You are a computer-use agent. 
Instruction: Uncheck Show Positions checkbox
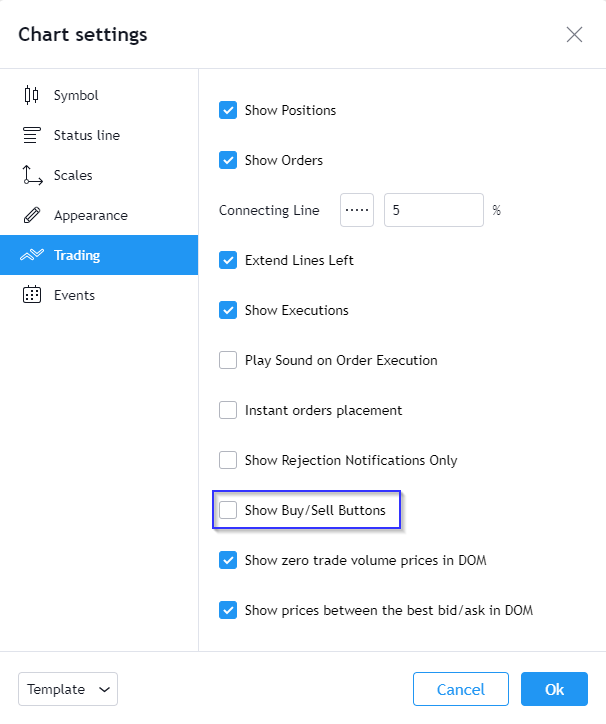[x=228, y=110]
